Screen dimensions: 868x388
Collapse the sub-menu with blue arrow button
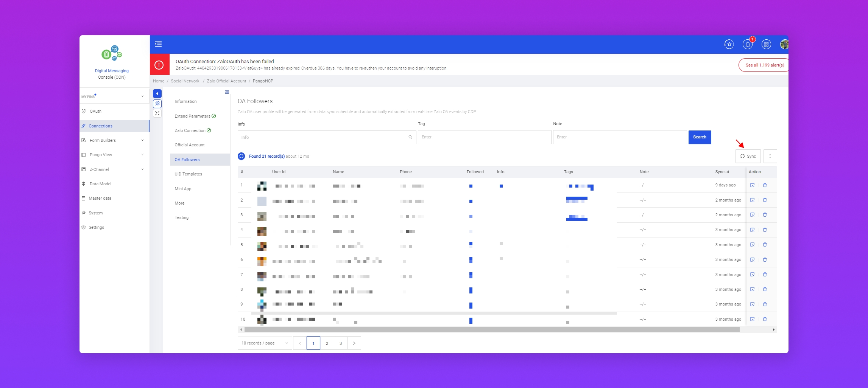pyautogui.click(x=157, y=93)
